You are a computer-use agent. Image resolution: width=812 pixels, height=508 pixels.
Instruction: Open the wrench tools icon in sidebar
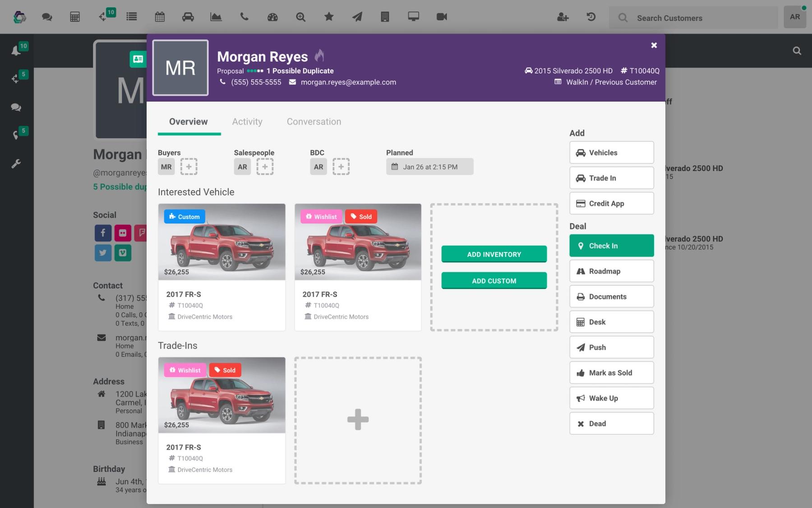(x=16, y=163)
